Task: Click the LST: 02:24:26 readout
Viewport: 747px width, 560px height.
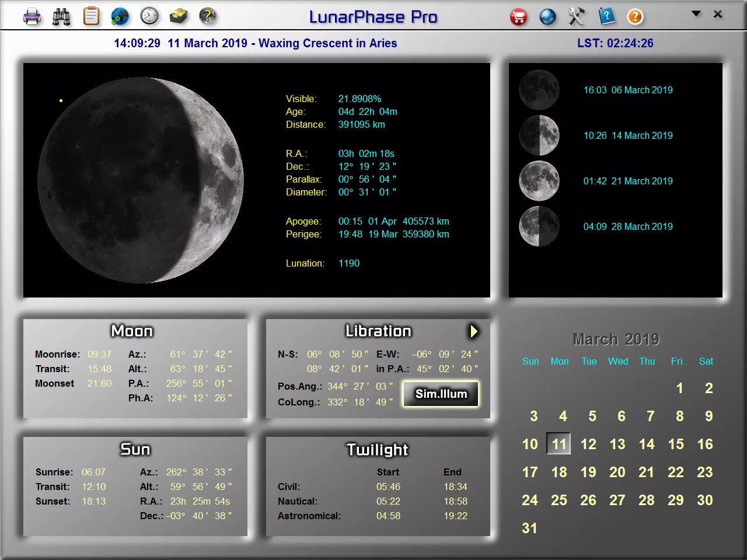Action: (615, 43)
